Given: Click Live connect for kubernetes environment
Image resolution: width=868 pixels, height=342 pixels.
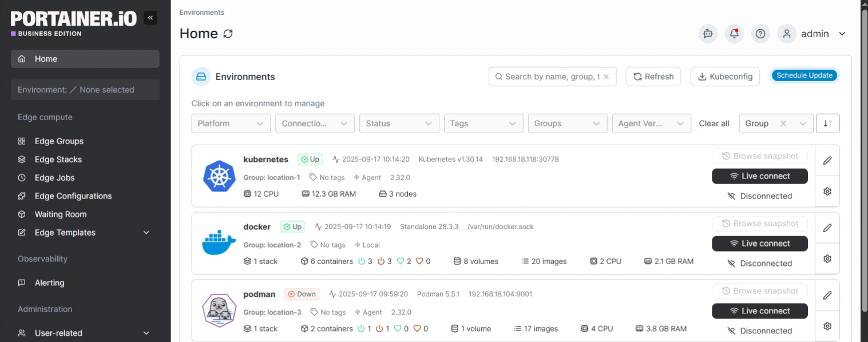Looking at the screenshot, I should click(x=759, y=176).
